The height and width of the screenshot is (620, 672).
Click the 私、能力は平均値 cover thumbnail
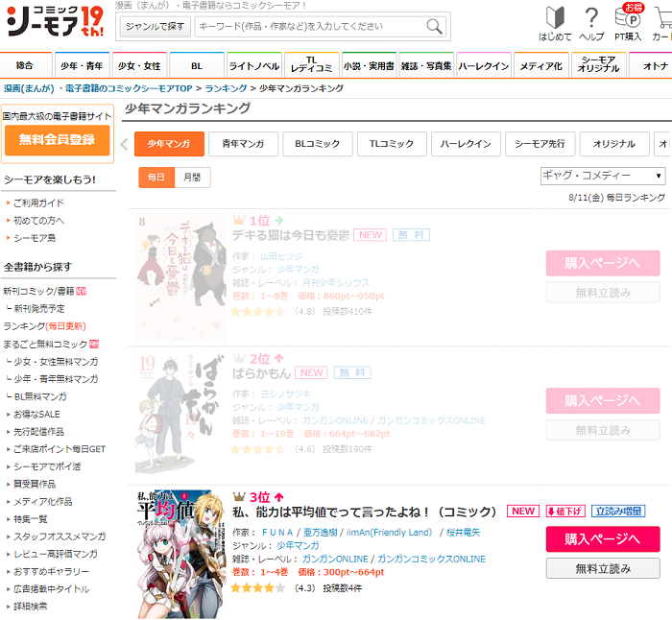click(x=180, y=555)
